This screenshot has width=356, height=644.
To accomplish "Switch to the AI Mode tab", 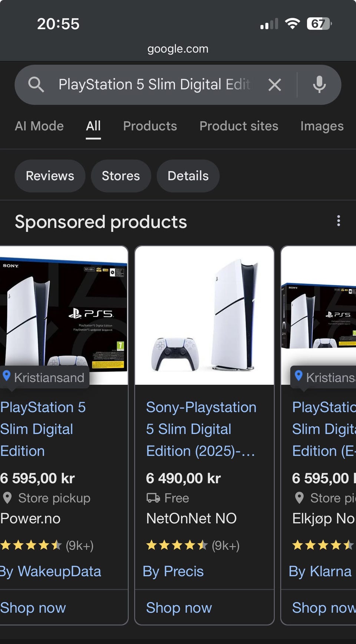I will pyautogui.click(x=39, y=126).
